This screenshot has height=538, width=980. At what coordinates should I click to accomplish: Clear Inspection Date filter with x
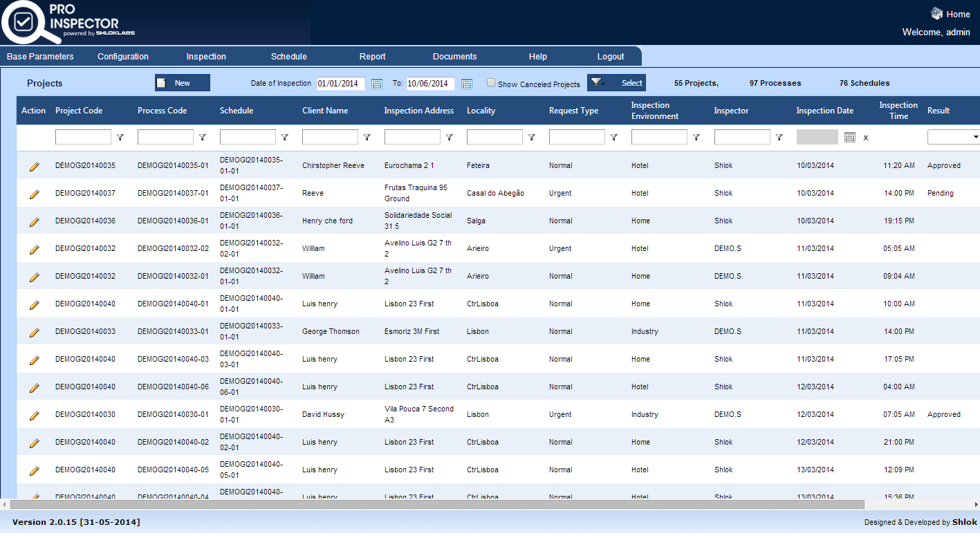click(x=866, y=138)
